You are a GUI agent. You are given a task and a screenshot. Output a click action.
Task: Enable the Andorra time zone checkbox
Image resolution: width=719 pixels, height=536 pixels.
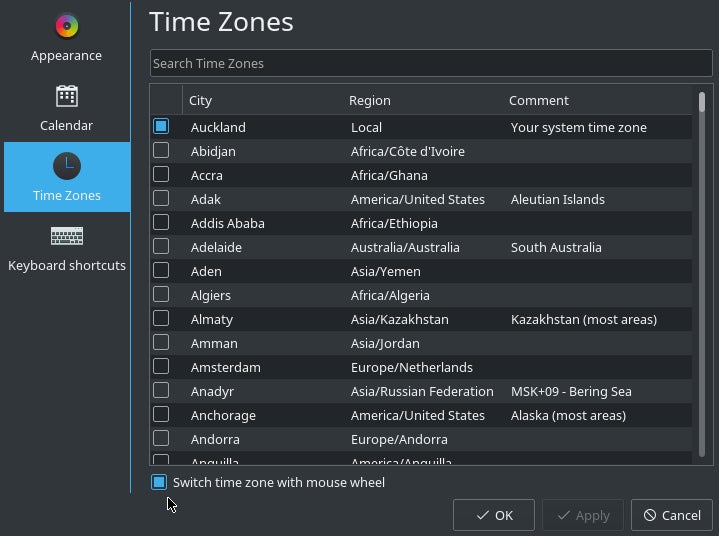tap(161, 439)
